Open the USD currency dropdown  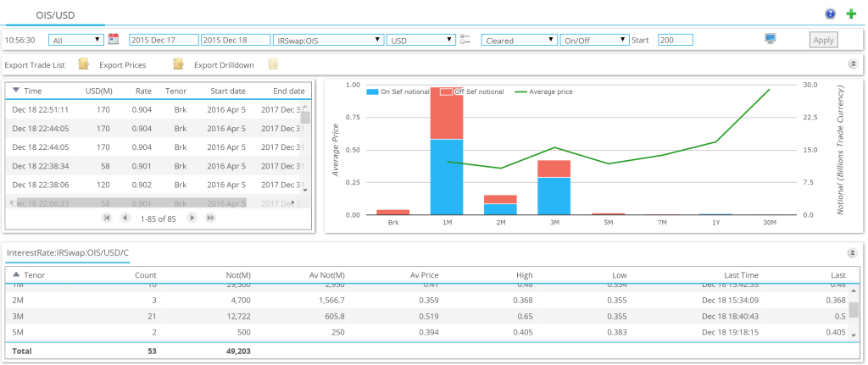pos(420,40)
